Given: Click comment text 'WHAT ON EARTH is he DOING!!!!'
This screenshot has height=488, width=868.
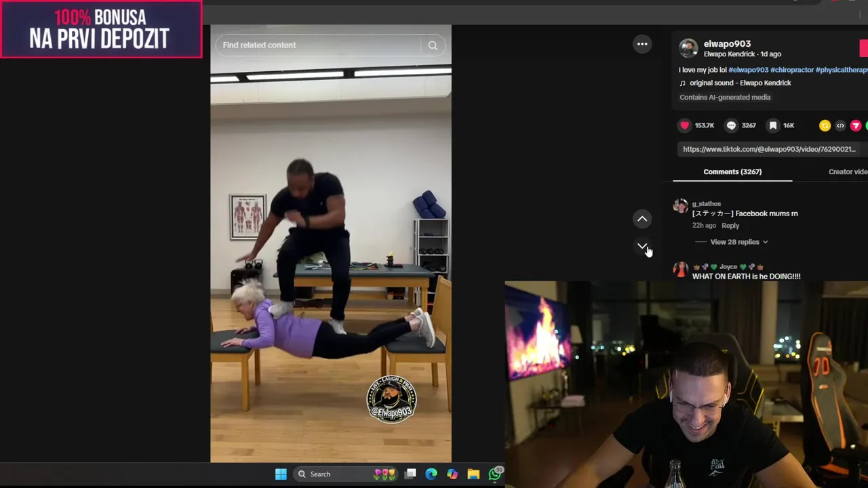Looking at the screenshot, I should point(746,277).
